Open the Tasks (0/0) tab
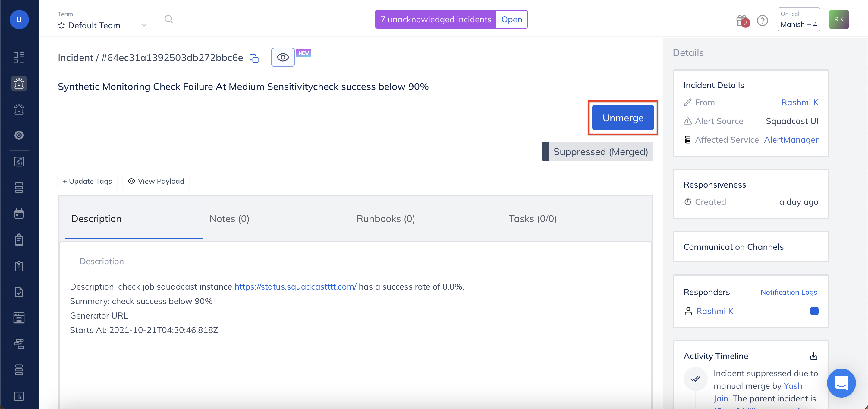 533,218
